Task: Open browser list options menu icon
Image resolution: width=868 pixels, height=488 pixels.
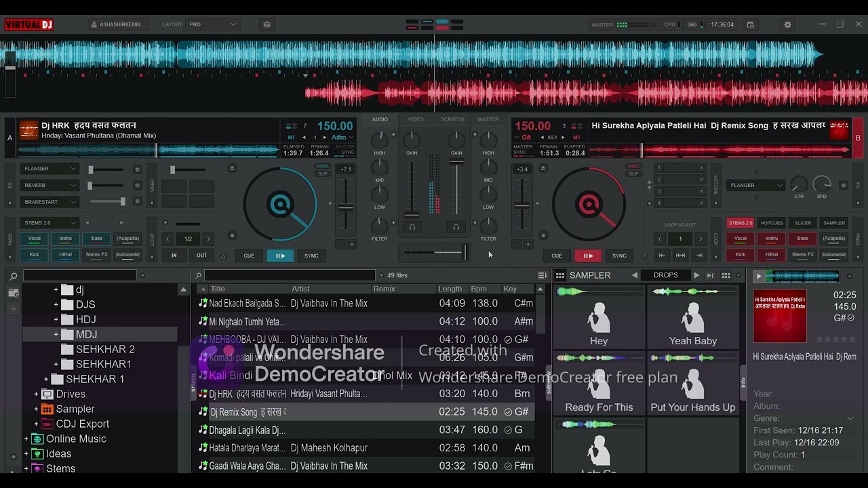Action: tap(542, 275)
